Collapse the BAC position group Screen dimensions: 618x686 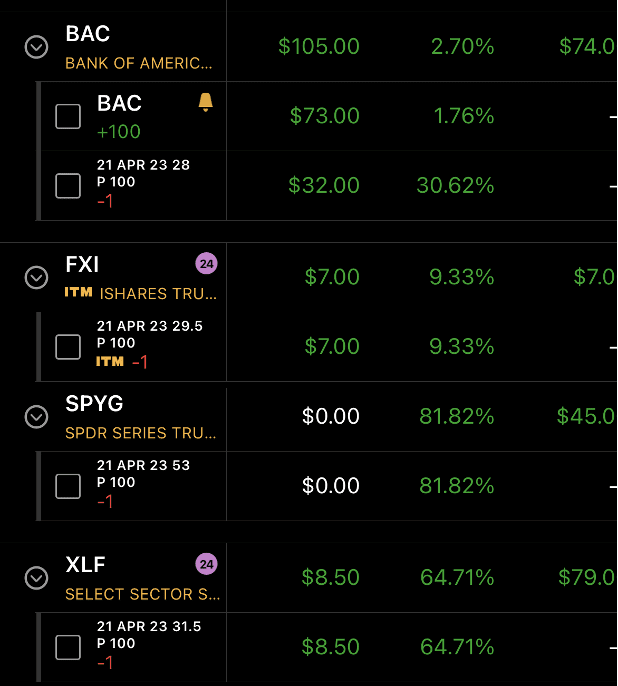click(x=37, y=47)
